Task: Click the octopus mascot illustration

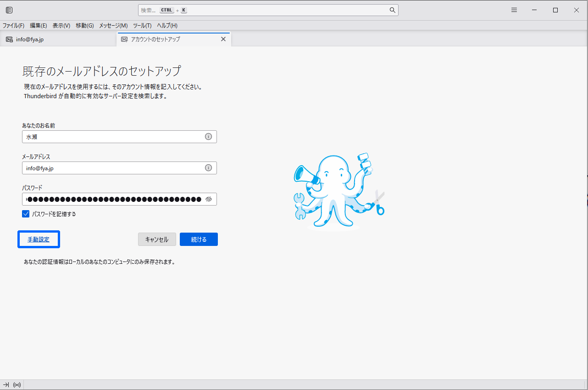Action: (x=339, y=190)
